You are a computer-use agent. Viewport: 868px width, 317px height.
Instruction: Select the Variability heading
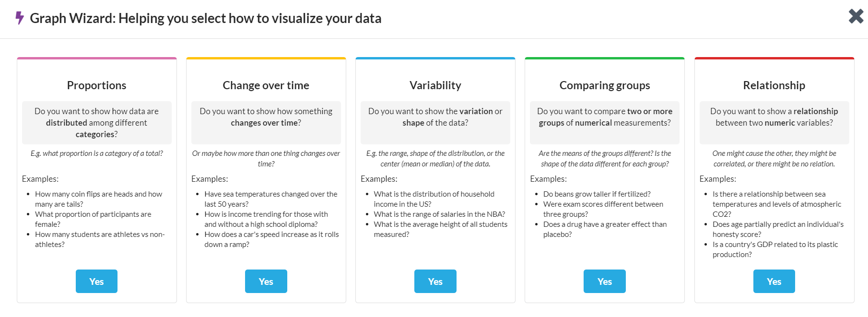click(435, 85)
